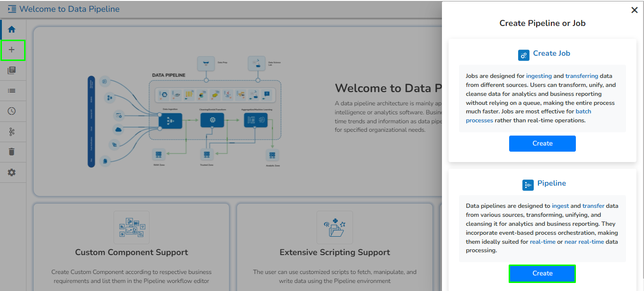Open the pipeline library icon in the sidebar
The image size is (644, 291).
point(12,70)
